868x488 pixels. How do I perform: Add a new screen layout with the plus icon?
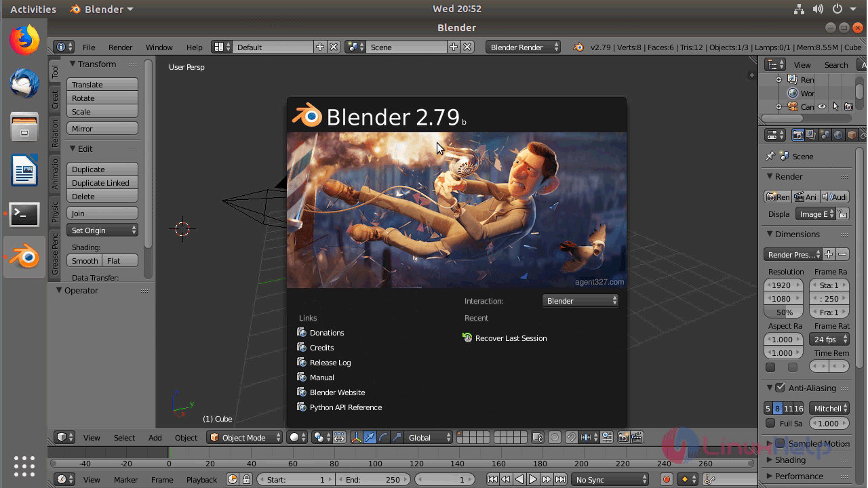320,47
